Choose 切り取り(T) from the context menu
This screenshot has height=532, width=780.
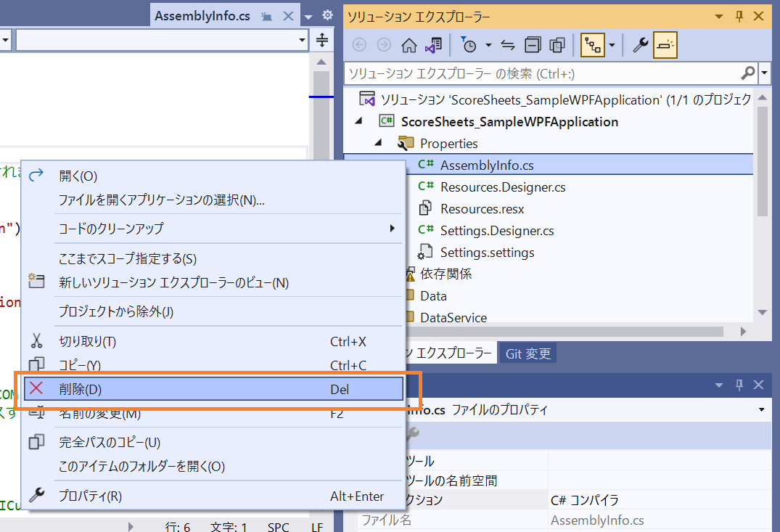(213, 341)
